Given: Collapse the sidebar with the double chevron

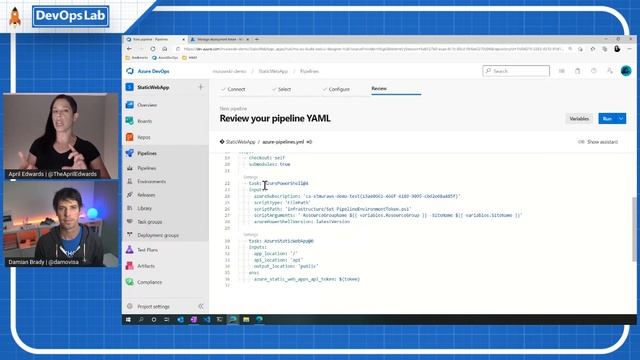Looking at the screenshot, I should 201,306.
